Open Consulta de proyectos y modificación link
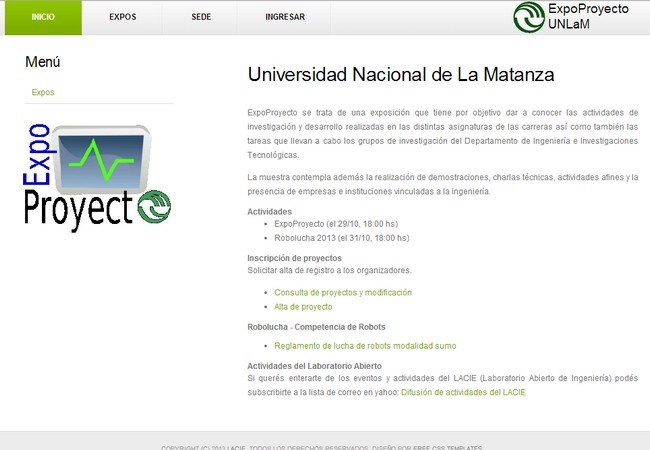This screenshot has height=450, width=650. coord(343,293)
